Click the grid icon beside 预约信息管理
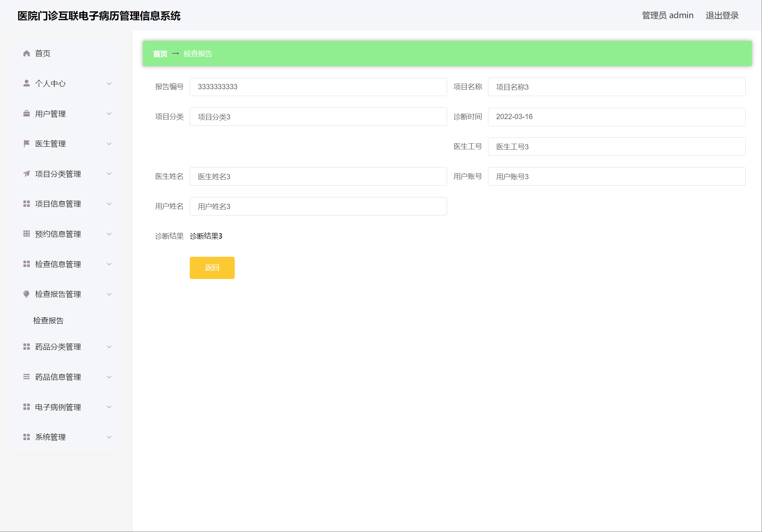The height and width of the screenshot is (532, 762). [x=26, y=234]
